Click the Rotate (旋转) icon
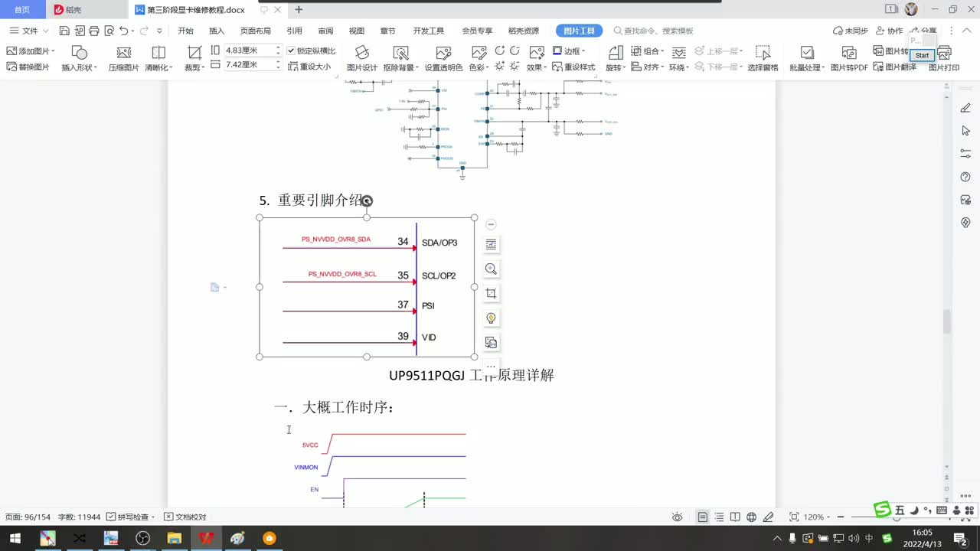 click(x=615, y=53)
